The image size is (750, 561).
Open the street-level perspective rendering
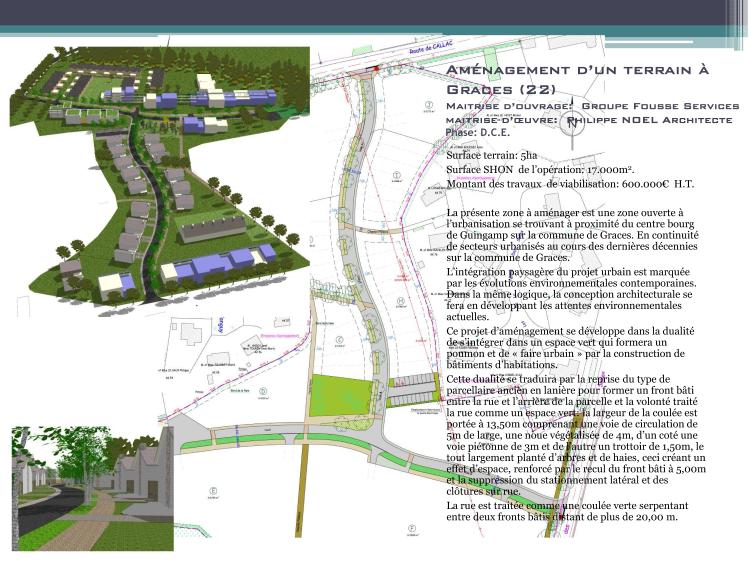tap(92, 488)
